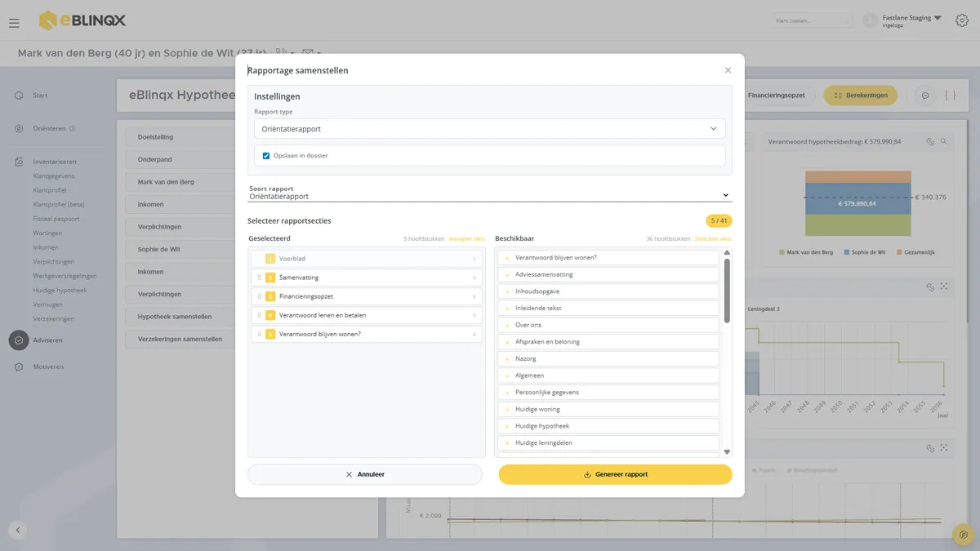Click the Start sidebar icon
This screenshot has height=551, width=980.
pos(19,96)
